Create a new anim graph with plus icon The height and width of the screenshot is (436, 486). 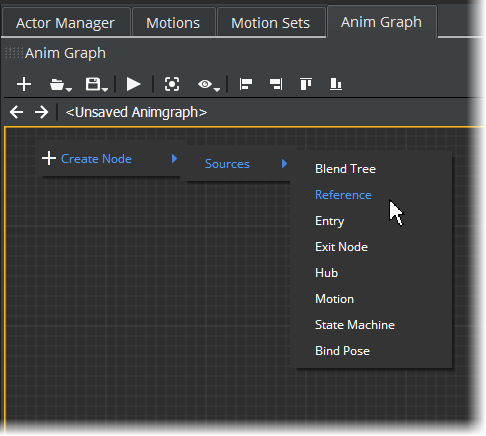[24, 84]
